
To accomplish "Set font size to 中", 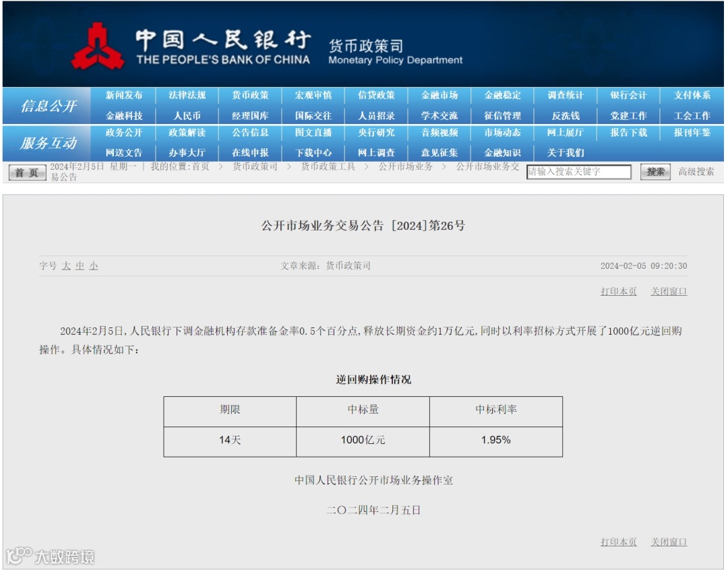I will coord(80,266).
